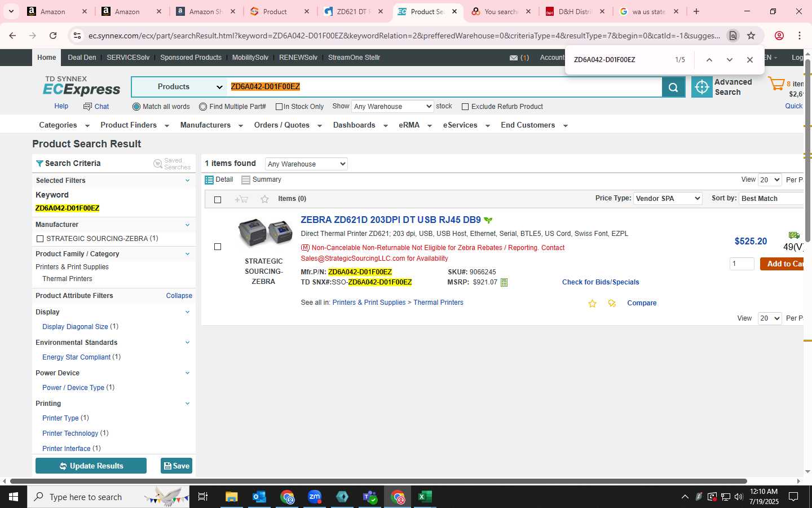812x508 pixels.
Task: Open Advanced Search crosshair icon
Action: 702,87
